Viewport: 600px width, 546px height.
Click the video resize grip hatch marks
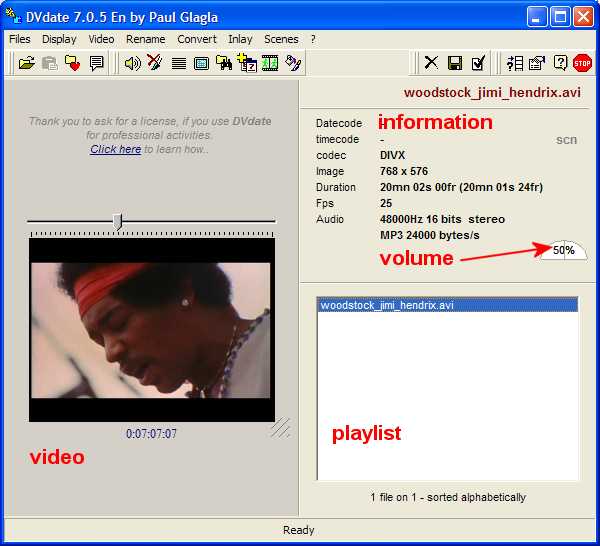click(x=280, y=427)
